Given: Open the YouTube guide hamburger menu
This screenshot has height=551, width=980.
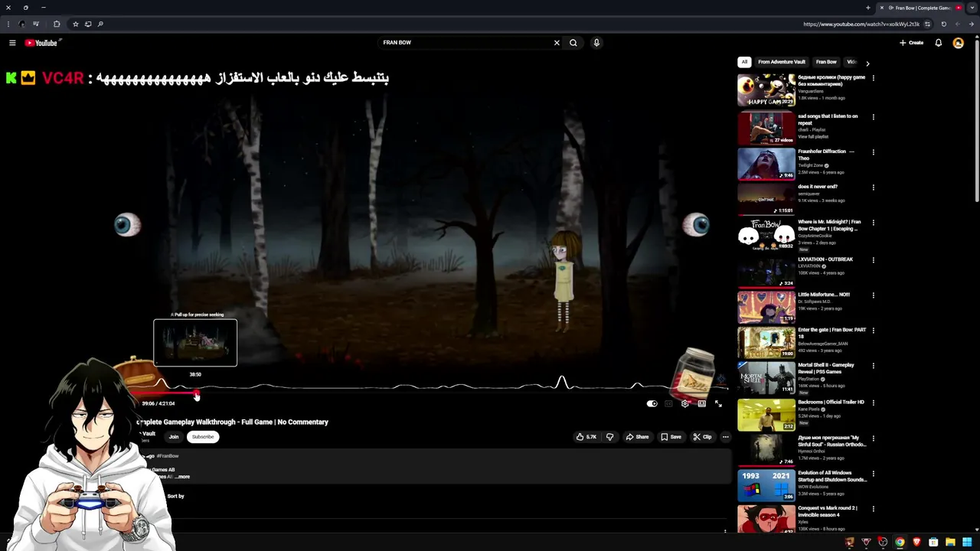Looking at the screenshot, I should [x=12, y=43].
